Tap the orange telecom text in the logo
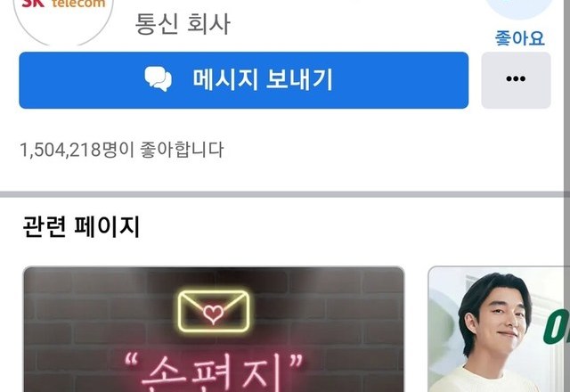 [78, 4]
